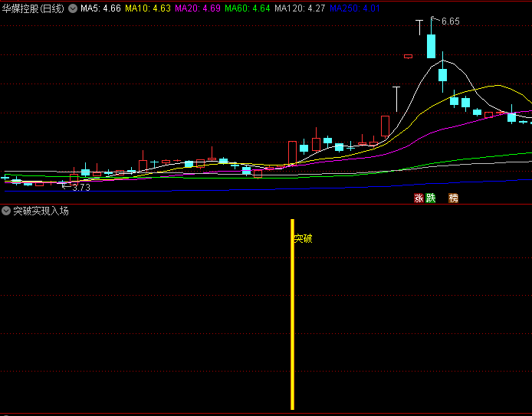Click the yellow 突破 signal bar
Screen dimensions: 532x416
(x=292, y=322)
